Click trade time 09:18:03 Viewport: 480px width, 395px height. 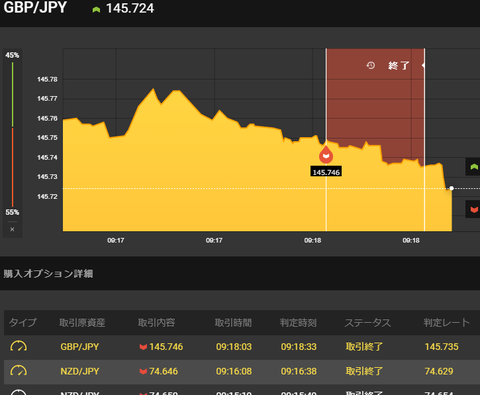pos(234,347)
